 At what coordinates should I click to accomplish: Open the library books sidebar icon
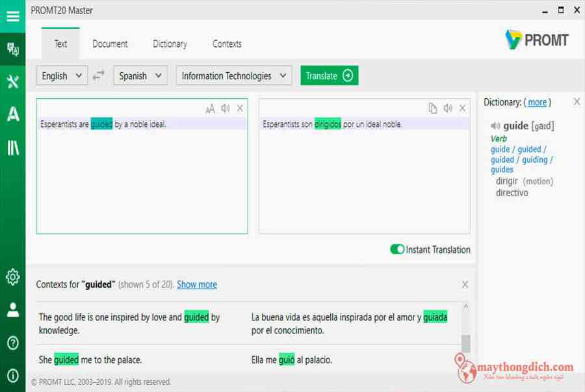click(x=13, y=148)
